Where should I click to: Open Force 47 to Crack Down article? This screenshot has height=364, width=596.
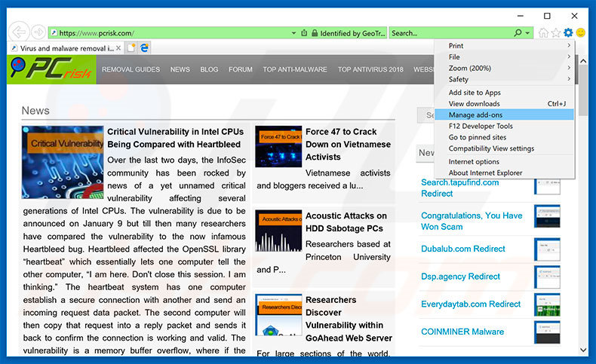point(349,144)
